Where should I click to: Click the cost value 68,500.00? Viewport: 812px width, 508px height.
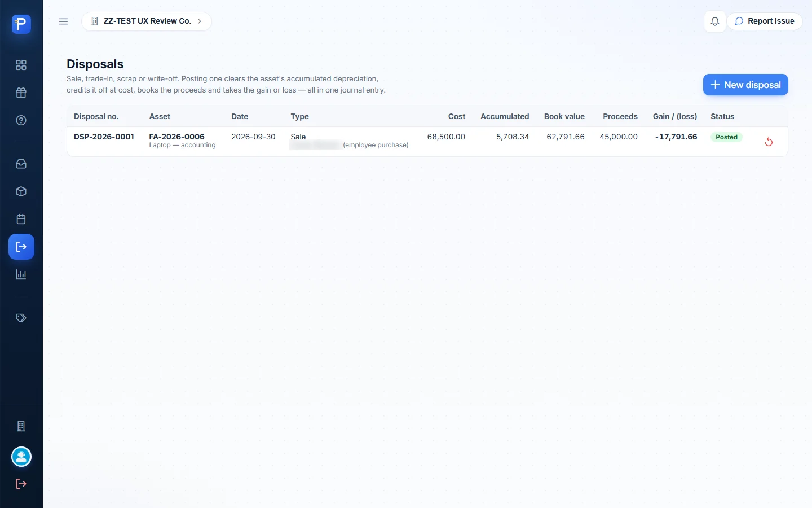coord(446,137)
